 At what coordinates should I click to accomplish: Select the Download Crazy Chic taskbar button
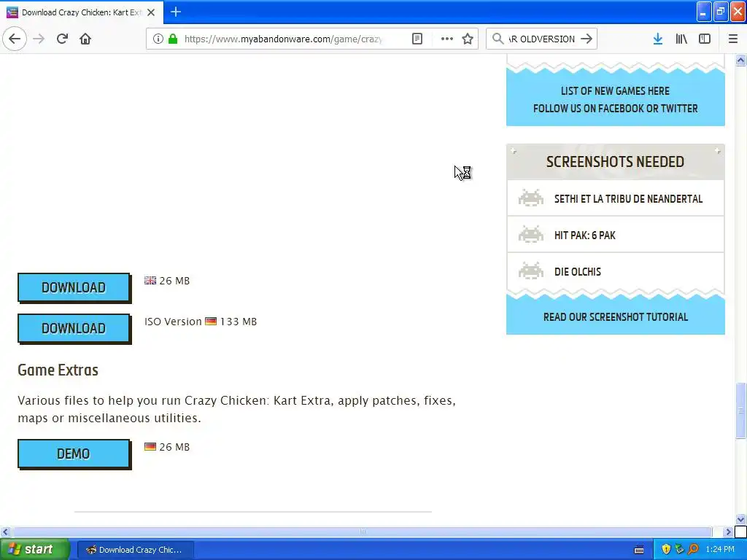coord(135,550)
